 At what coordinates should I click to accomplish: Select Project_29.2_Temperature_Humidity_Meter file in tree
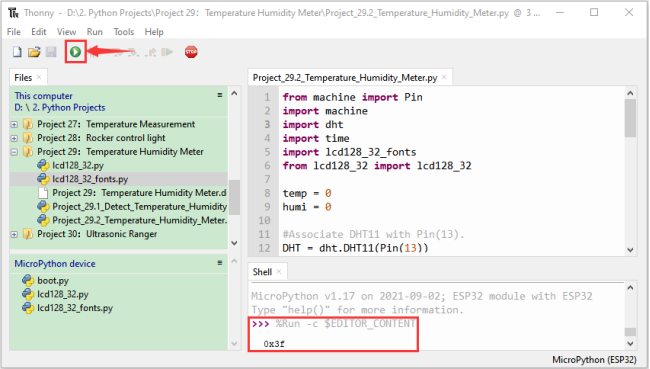click(139, 220)
